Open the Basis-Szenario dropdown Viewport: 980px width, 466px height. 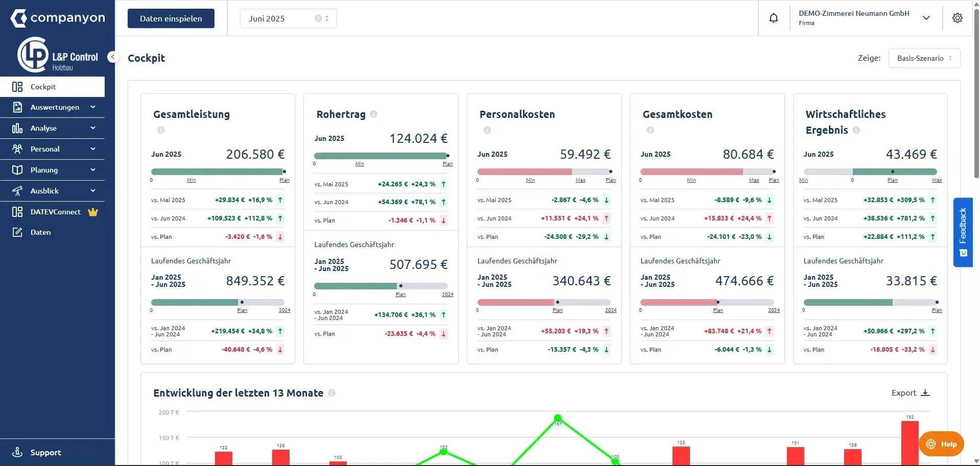pos(924,58)
